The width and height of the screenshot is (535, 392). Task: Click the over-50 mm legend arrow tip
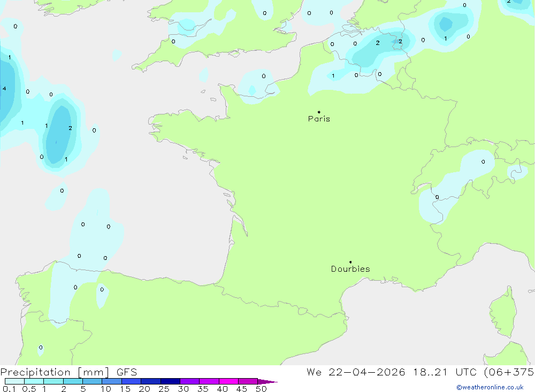click(x=267, y=381)
